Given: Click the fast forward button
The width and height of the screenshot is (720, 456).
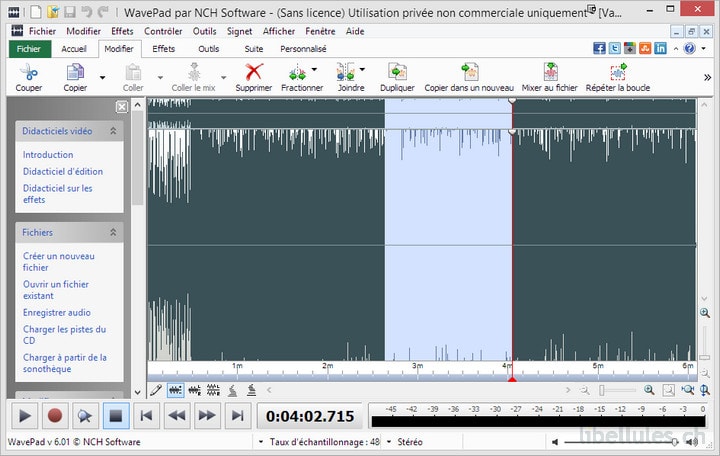Looking at the screenshot, I should [207, 416].
